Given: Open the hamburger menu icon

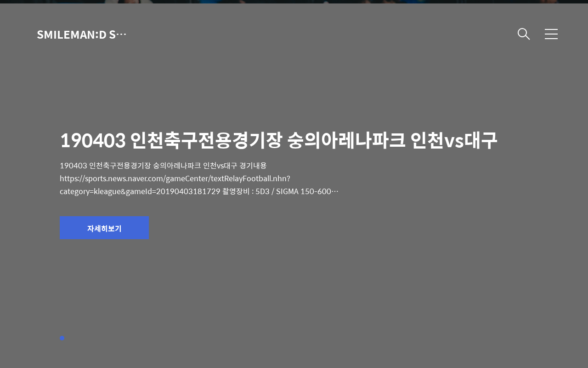Looking at the screenshot, I should tap(551, 34).
